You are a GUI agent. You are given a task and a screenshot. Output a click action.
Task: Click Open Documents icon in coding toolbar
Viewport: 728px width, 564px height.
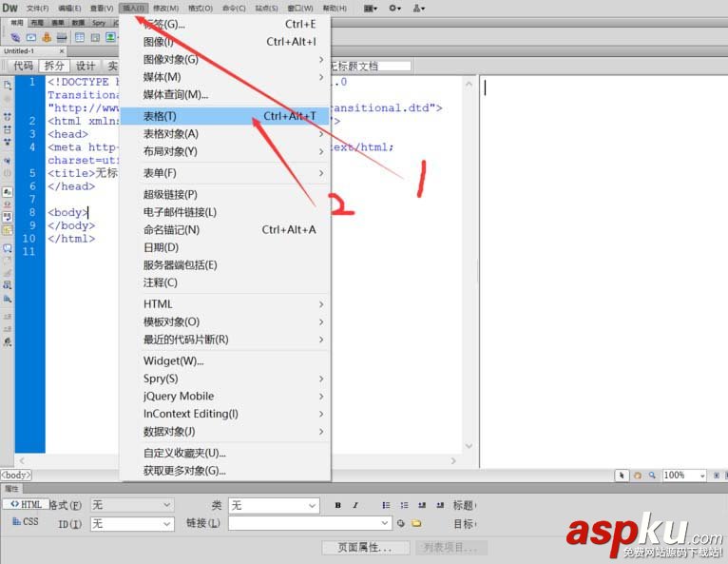(8, 86)
